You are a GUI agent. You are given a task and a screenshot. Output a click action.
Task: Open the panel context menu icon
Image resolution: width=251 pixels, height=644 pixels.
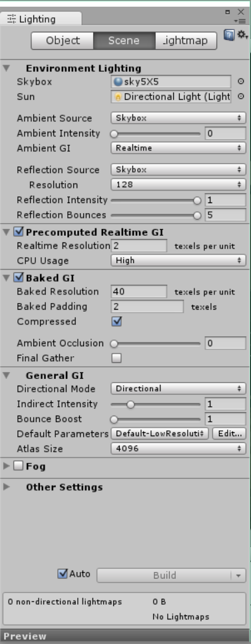(240, 21)
